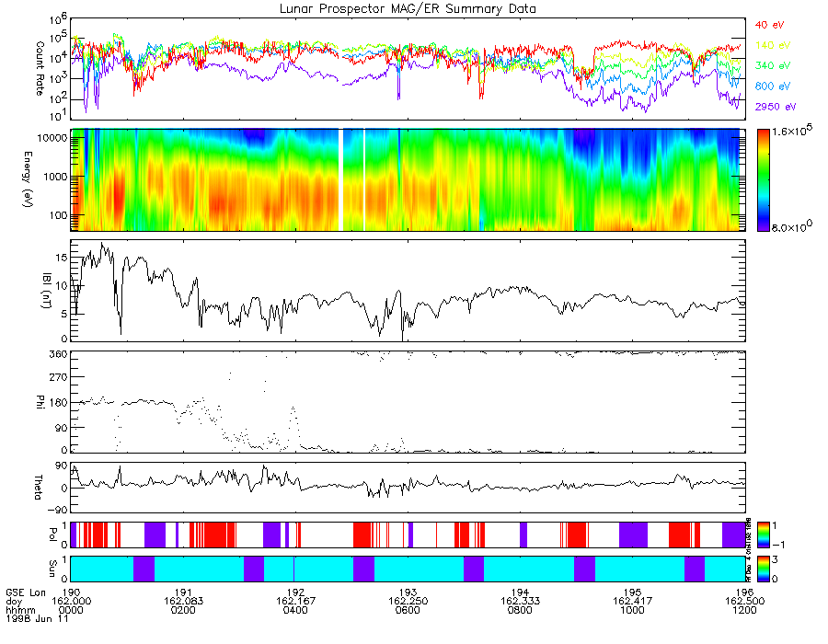The image size is (828, 644).
Task: Click the '|B| (nT)' axis label
Action: [x=47, y=291]
